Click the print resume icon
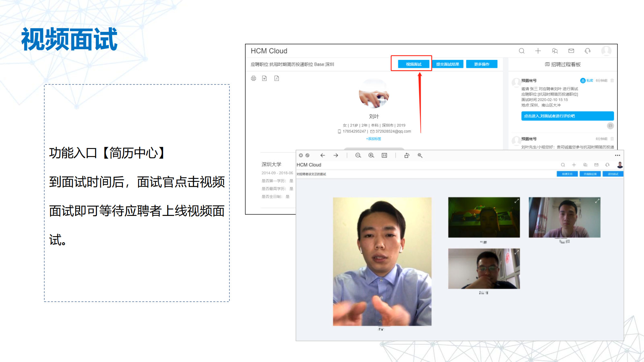 click(253, 78)
